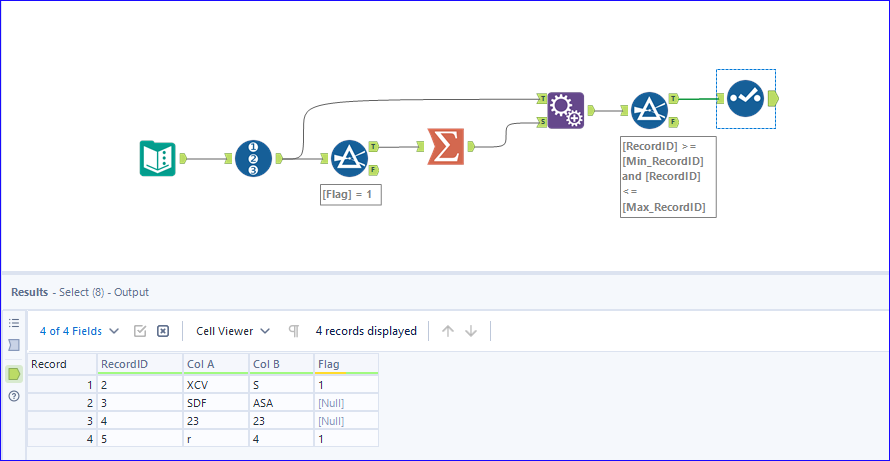Open the results help icon

tap(14, 396)
